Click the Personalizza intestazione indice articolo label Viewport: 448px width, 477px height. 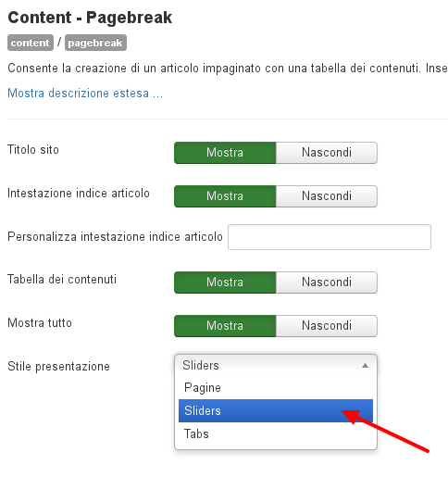115,236
